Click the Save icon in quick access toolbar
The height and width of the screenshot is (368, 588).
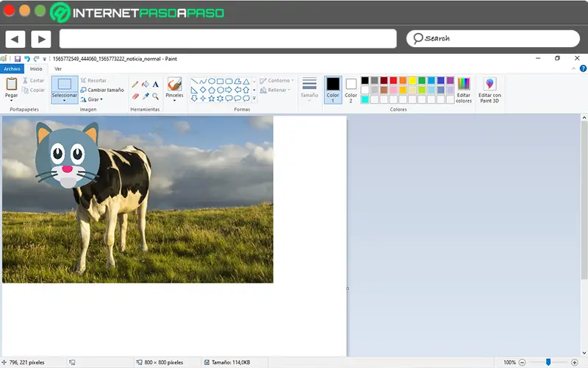17,59
